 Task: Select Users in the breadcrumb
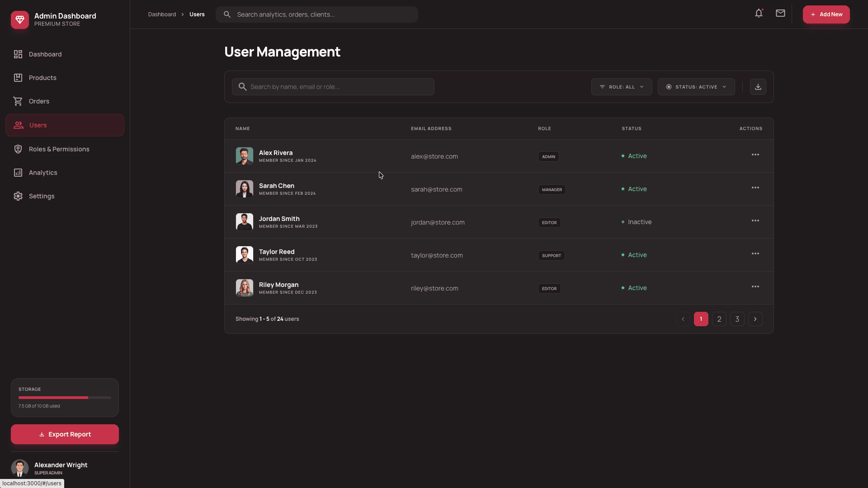click(x=197, y=14)
